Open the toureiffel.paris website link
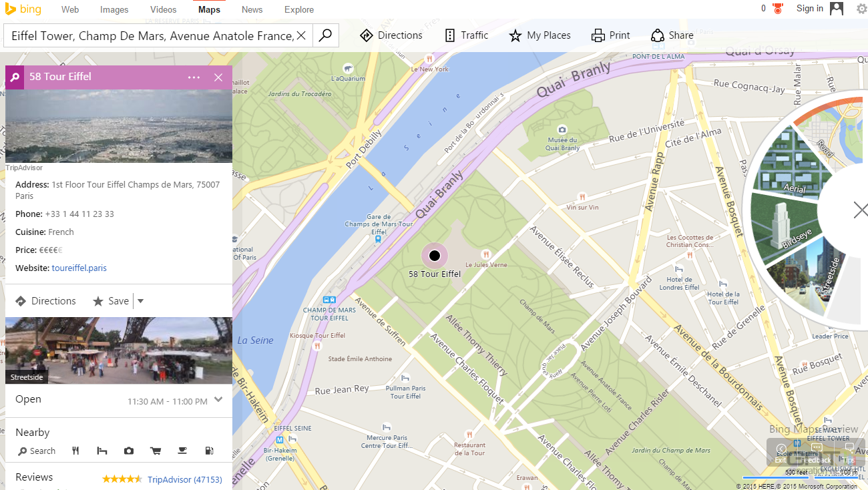This screenshot has width=868, height=490. coord(79,268)
